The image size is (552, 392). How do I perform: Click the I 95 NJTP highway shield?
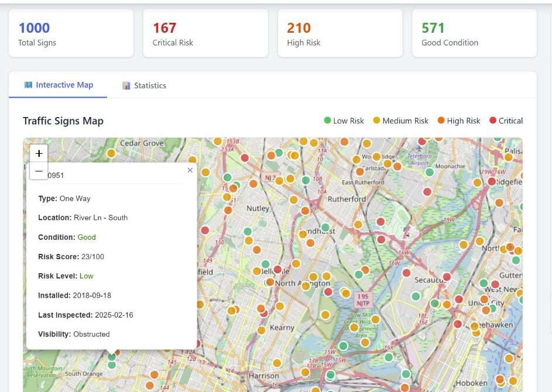pos(363,301)
